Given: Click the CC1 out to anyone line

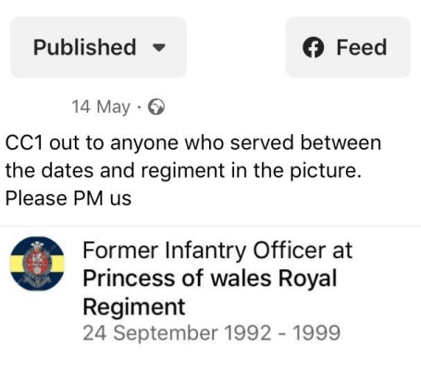Looking at the screenshot, I should click(193, 143).
